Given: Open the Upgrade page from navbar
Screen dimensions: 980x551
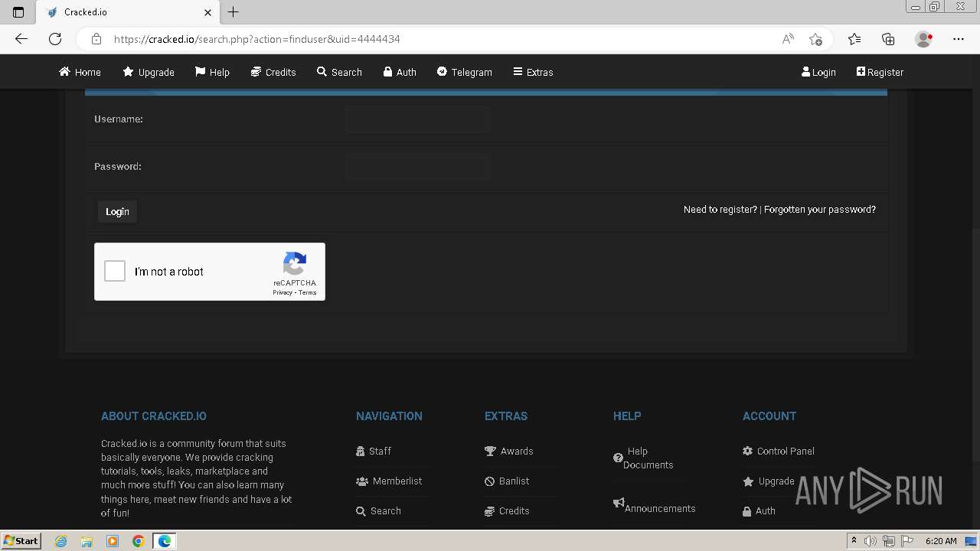Looking at the screenshot, I should point(149,72).
